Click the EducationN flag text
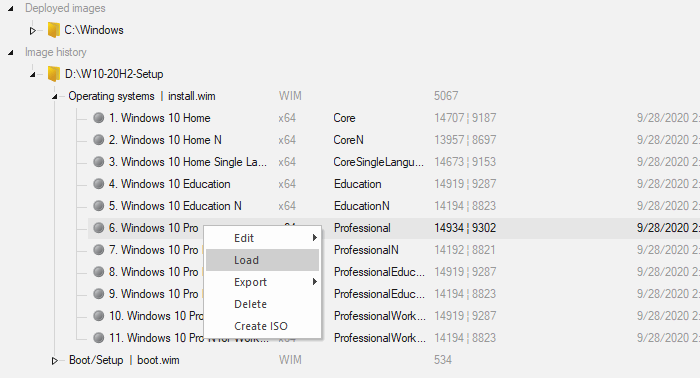The width and height of the screenshot is (700, 378). 362,206
